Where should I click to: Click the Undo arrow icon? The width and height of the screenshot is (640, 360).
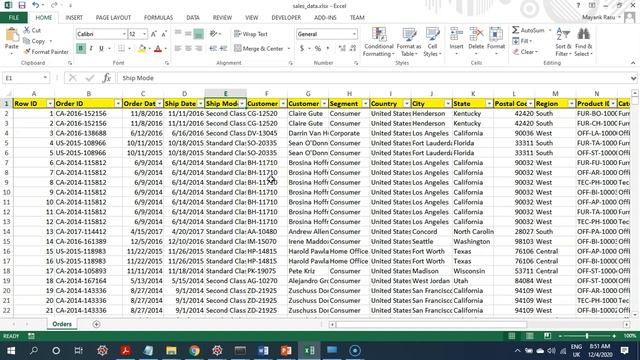[36, 5]
